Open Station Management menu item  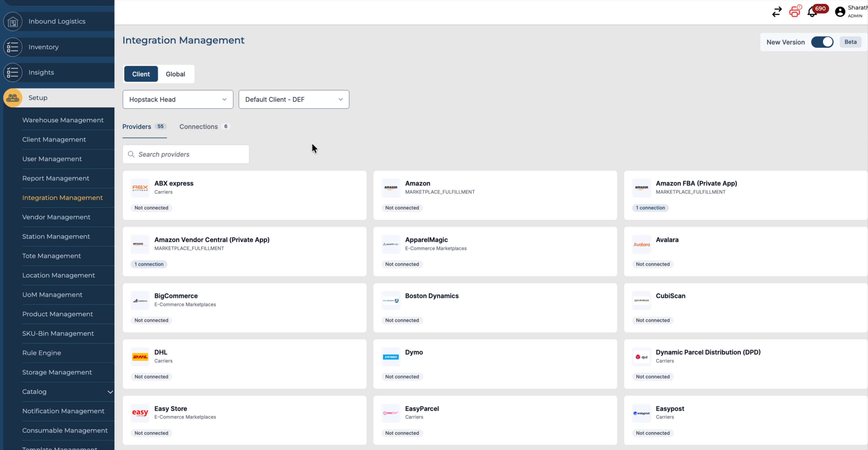tap(56, 236)
